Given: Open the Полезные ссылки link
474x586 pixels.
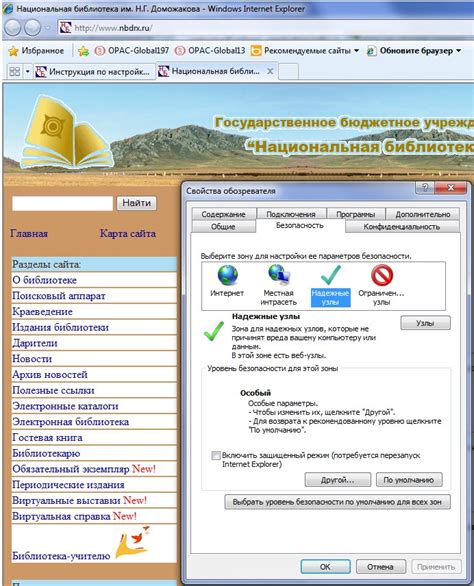Looking at the screenshot, I should click(x=53, y=390).
